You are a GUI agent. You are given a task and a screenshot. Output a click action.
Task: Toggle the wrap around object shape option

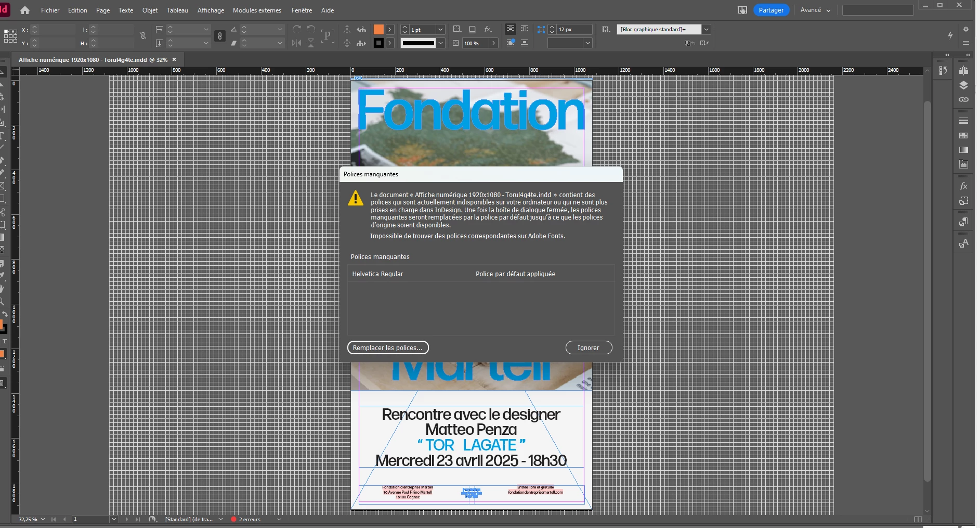point(511,43)
